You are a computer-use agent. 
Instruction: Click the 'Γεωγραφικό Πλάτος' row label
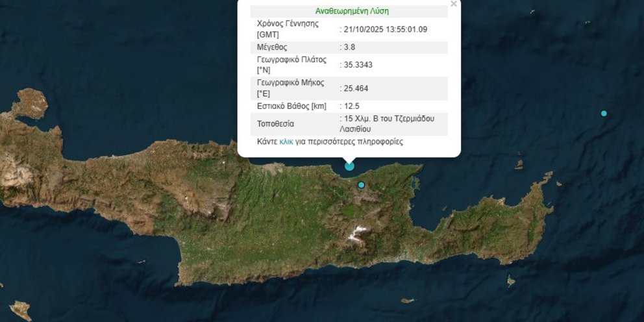tap(292, 59)
